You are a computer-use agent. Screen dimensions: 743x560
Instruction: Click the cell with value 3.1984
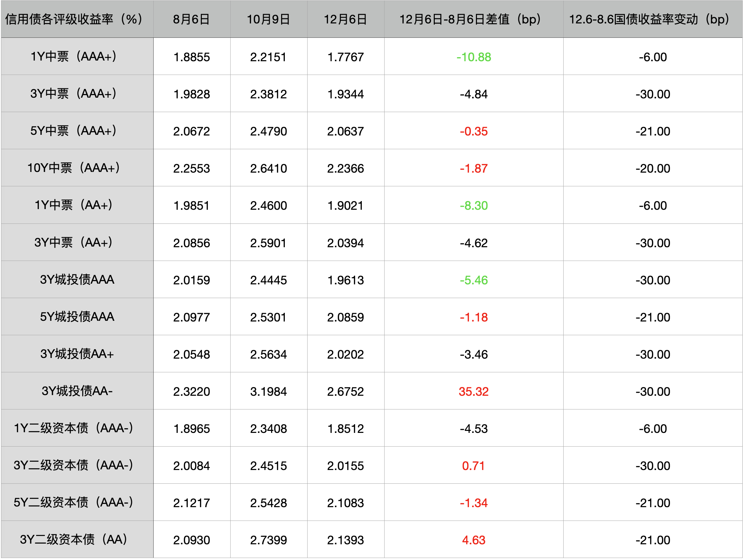point(269,391)
